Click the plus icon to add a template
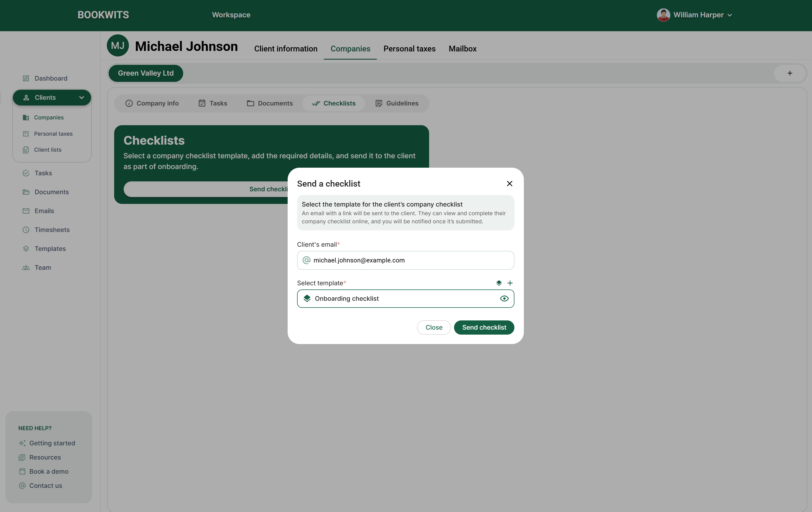The height and width of the screenshot is (512, 812). pos(510,283)
